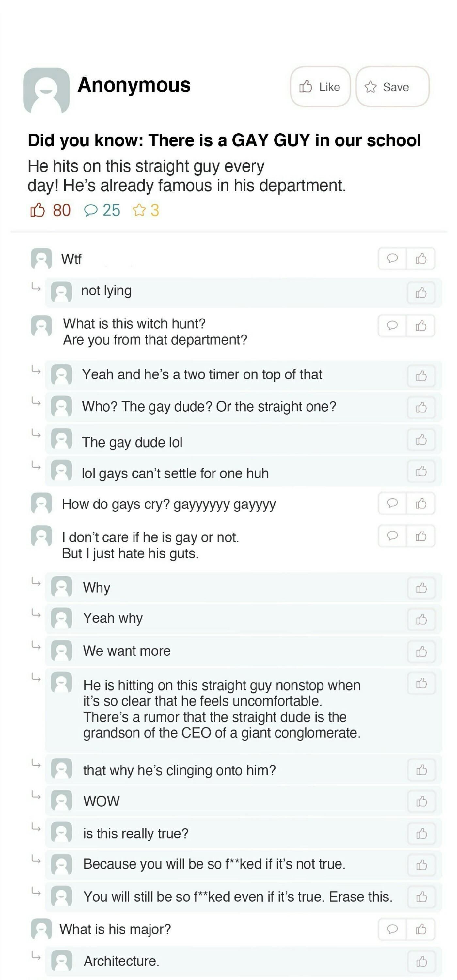The image size is (457, 980).
Task: Click the star icon showing 3 saves
Action: (139, 210)
